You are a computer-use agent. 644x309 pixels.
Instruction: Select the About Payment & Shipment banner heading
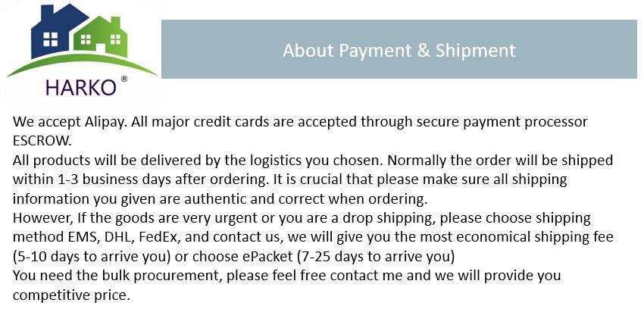click(399, 51)
